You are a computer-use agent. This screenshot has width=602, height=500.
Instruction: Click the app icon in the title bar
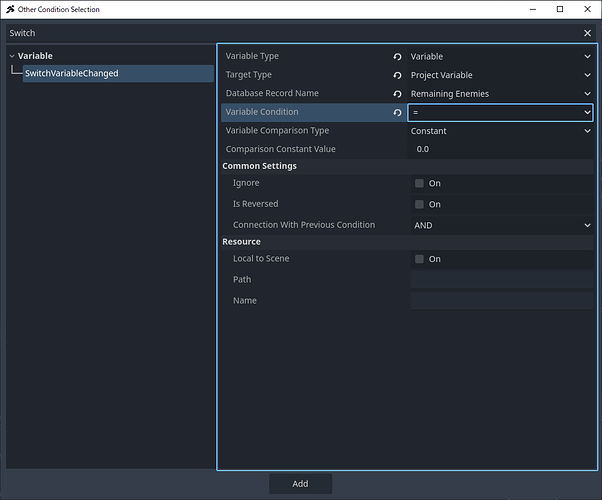[9, 9]
